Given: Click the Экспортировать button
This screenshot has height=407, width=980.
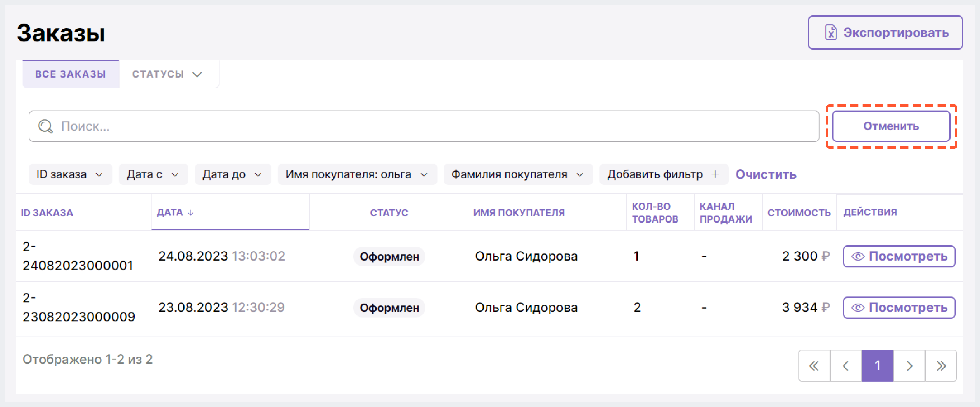Looking at the screenshot, I should (x=885, y=32).
